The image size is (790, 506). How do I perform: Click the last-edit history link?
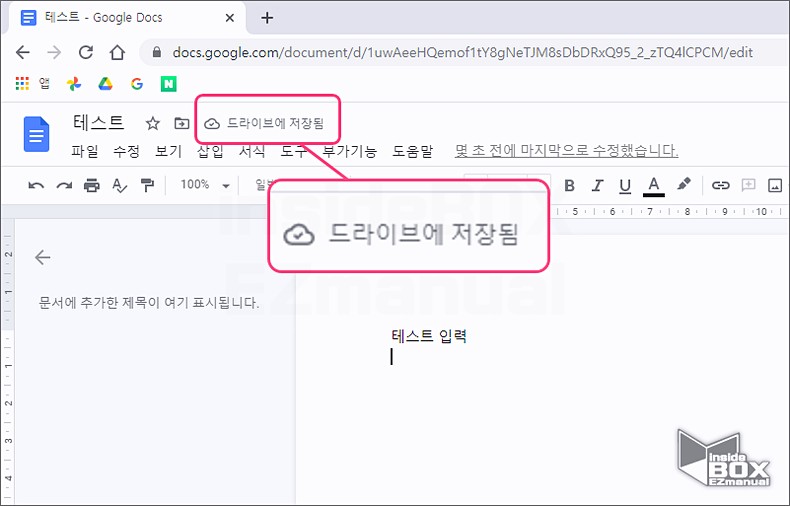point(566,152)
